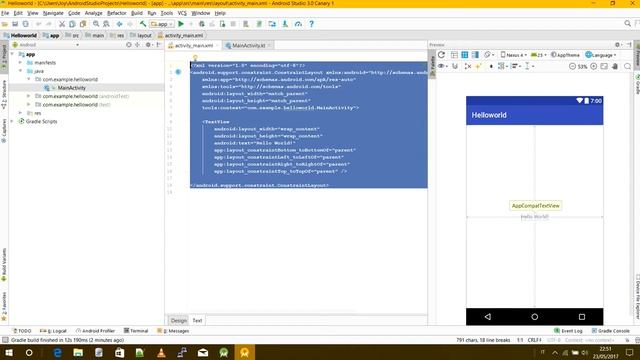
Task: Click the Infer Constraints wand icon
Action: tap(478, 66)
